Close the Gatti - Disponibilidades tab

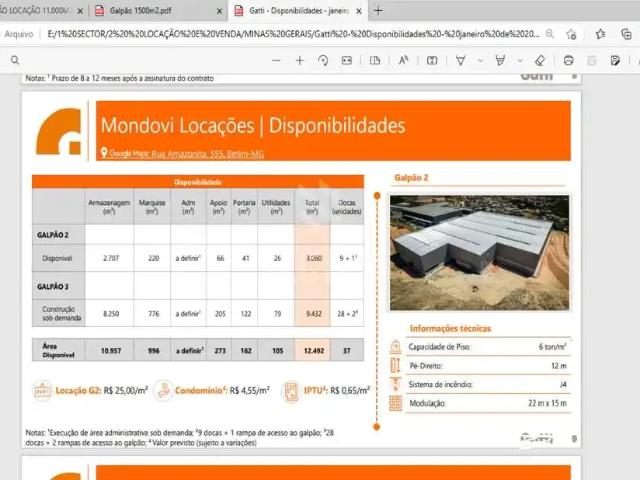(x=359, y=11)
